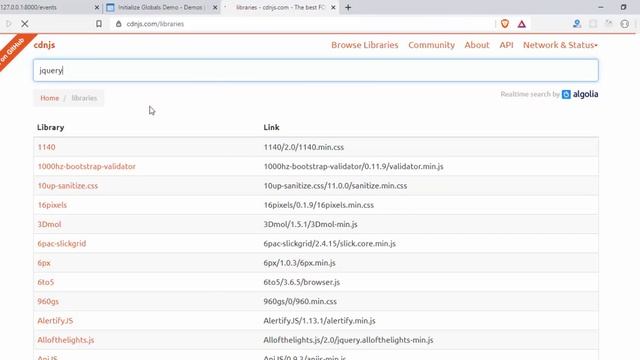The height and width of the screenshot is (360, 640).
Task: Click the slick.core.min.js link path
Action: (x=329, y=244)
